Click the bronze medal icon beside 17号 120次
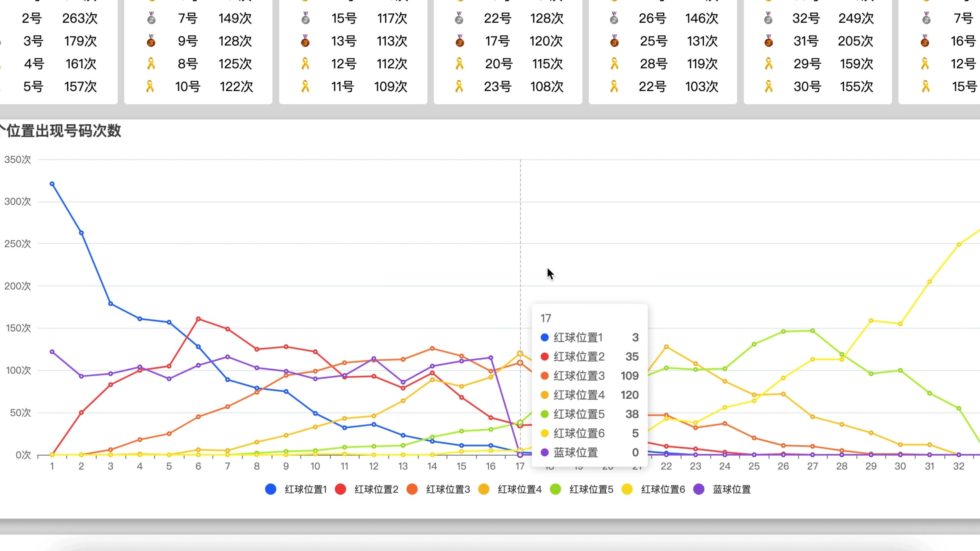Screen dimensions: 980x551 pyautogui.click(x=460, y=41)
